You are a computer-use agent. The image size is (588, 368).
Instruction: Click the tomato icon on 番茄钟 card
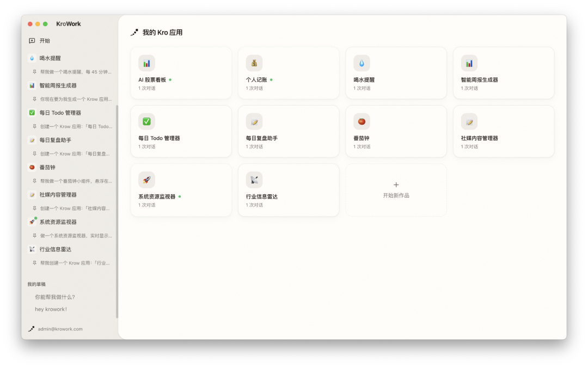point(362,121)
